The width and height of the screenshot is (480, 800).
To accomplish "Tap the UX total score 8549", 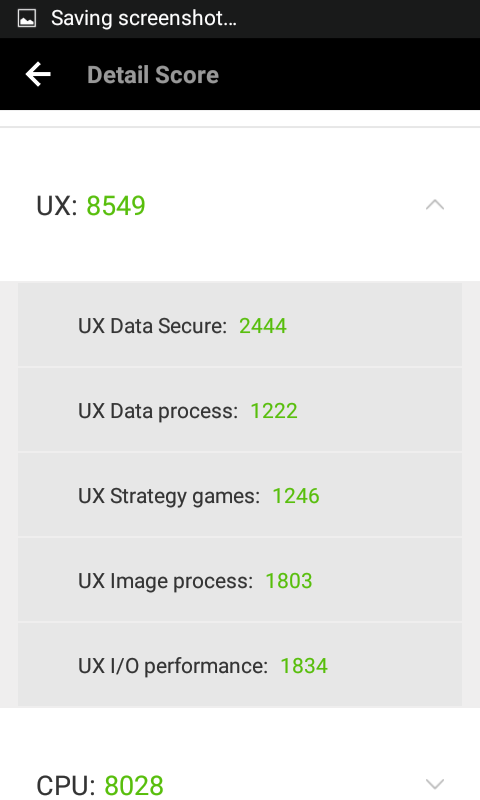I will point(116,206).
